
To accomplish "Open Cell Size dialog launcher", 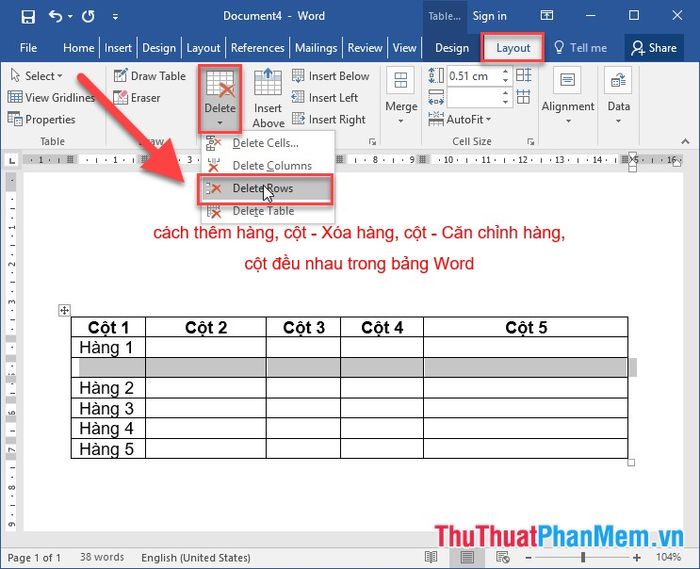I will tap(531, 141).
